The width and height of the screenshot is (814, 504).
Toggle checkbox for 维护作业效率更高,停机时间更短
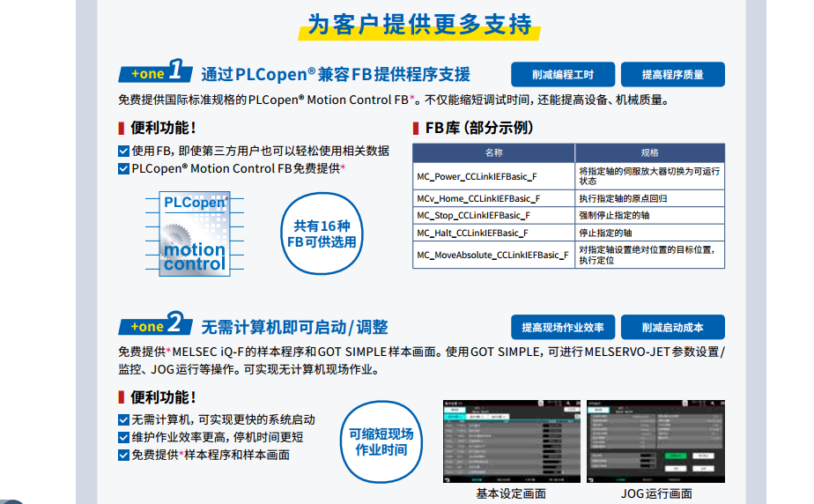coord(123,438)
